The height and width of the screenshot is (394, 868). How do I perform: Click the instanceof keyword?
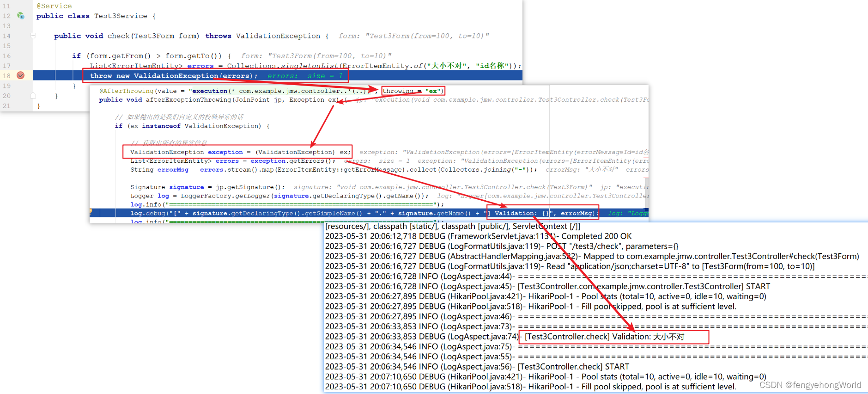161,126
